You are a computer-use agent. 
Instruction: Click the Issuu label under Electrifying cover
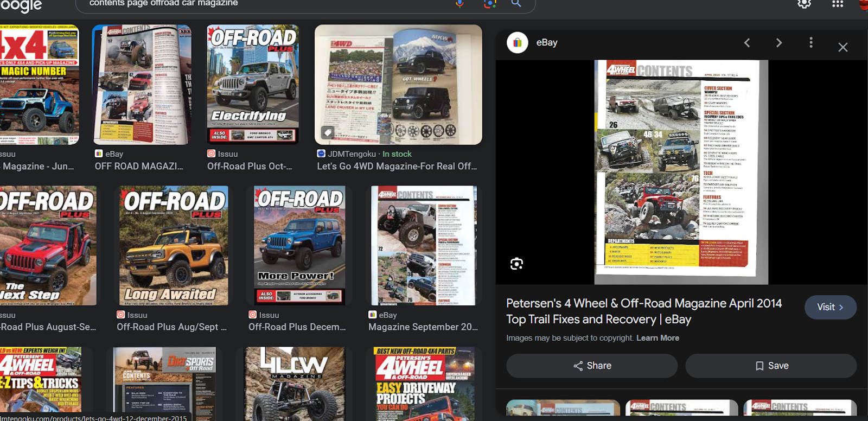228,154
